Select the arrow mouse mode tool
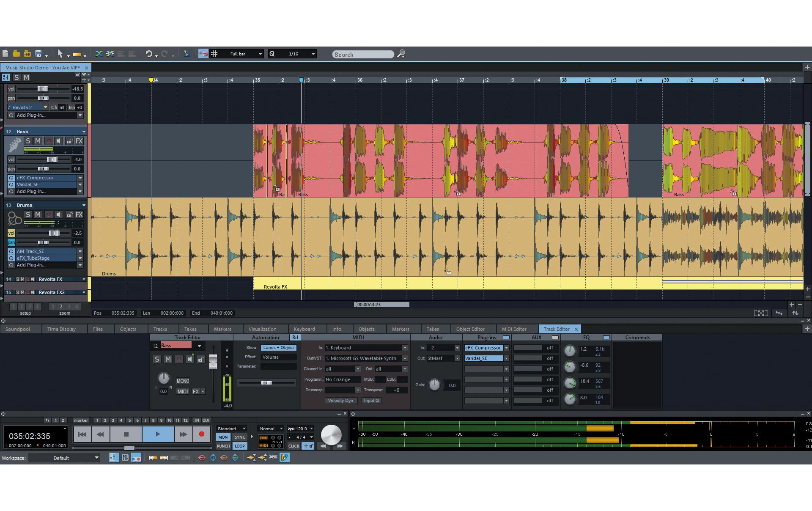 pos(60,54)
